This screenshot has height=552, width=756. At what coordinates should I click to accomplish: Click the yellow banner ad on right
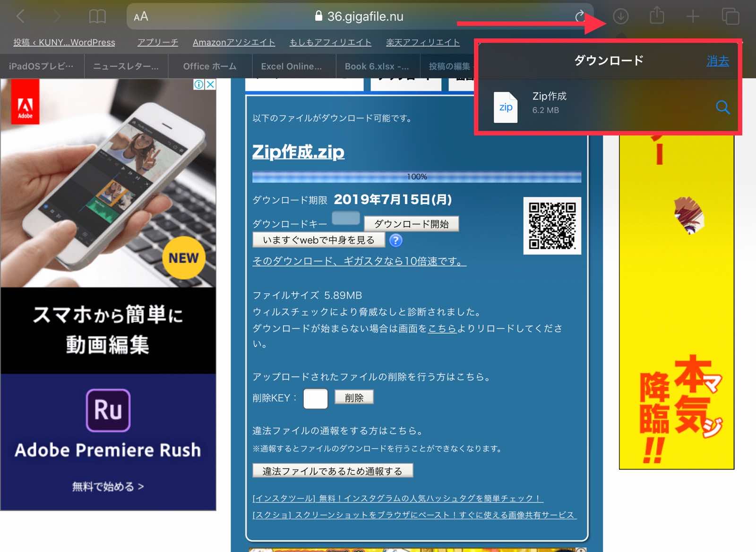point(677,302)
